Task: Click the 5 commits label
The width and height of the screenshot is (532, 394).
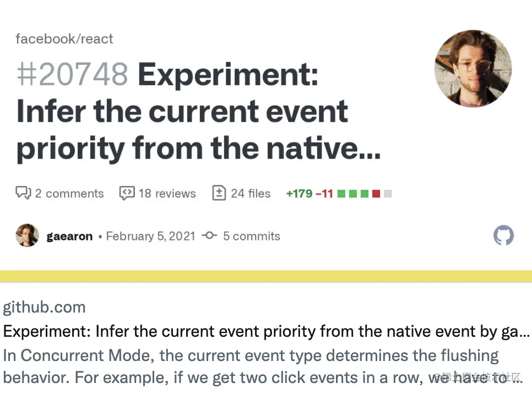Action: 251,236
